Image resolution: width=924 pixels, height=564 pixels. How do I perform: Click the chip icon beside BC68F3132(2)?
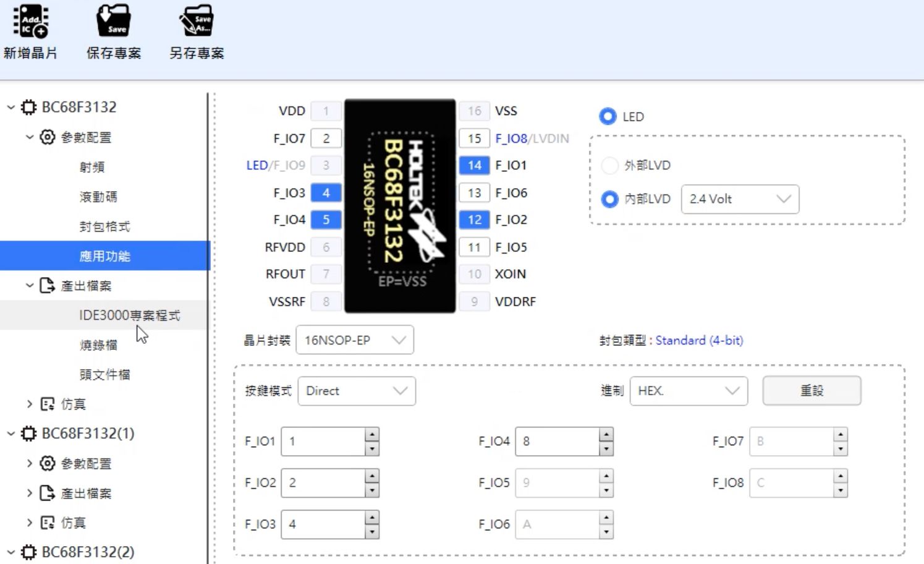28,552
